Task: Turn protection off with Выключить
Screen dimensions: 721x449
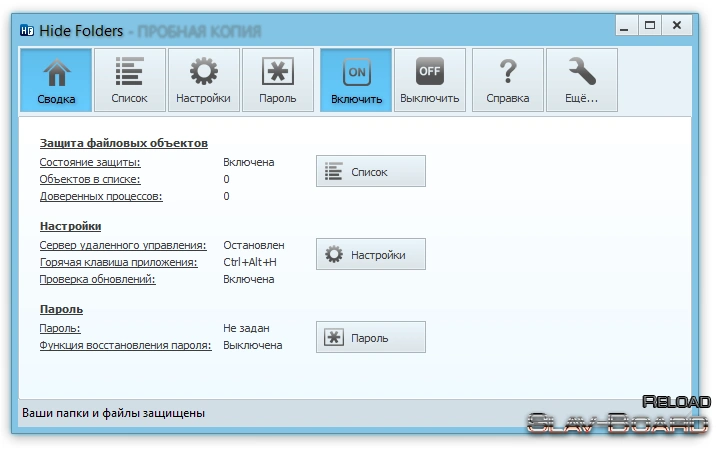Action: click(x=429, y=80)
